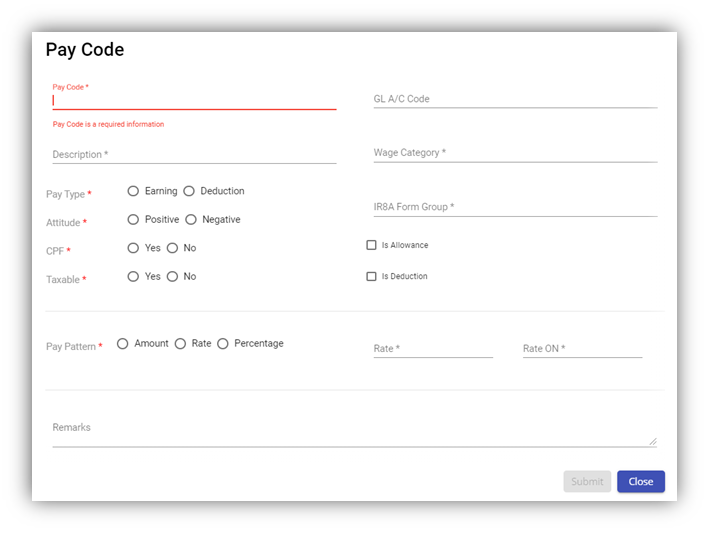Click the Submit button
This screenshot has width=709, height=533.
click(x=587, y=482)
